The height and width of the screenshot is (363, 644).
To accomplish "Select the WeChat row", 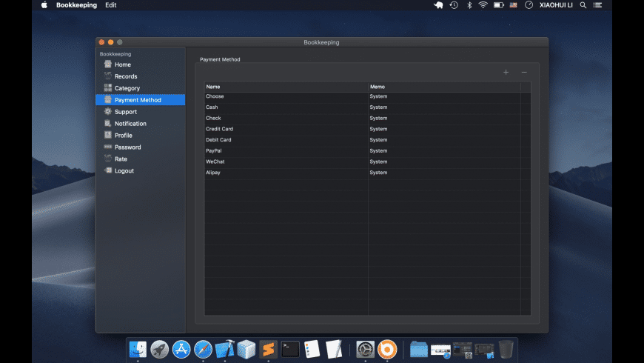I will 368,161.
